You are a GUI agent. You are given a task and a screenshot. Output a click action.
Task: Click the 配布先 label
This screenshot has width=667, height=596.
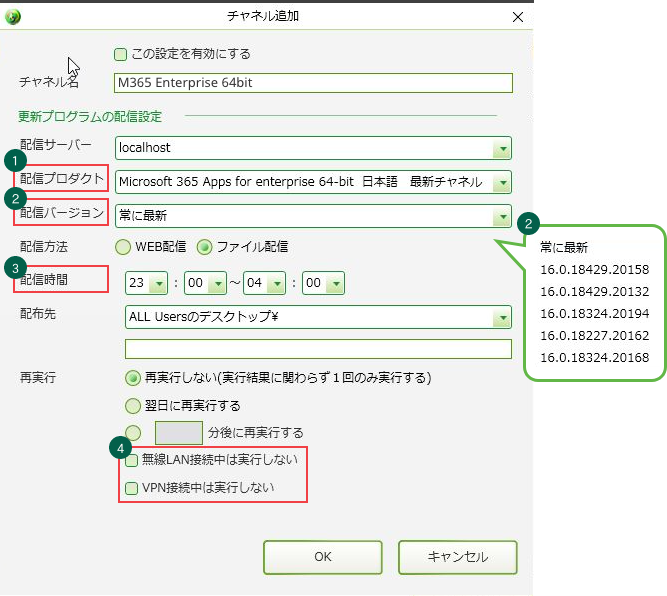tap(38, 314)
